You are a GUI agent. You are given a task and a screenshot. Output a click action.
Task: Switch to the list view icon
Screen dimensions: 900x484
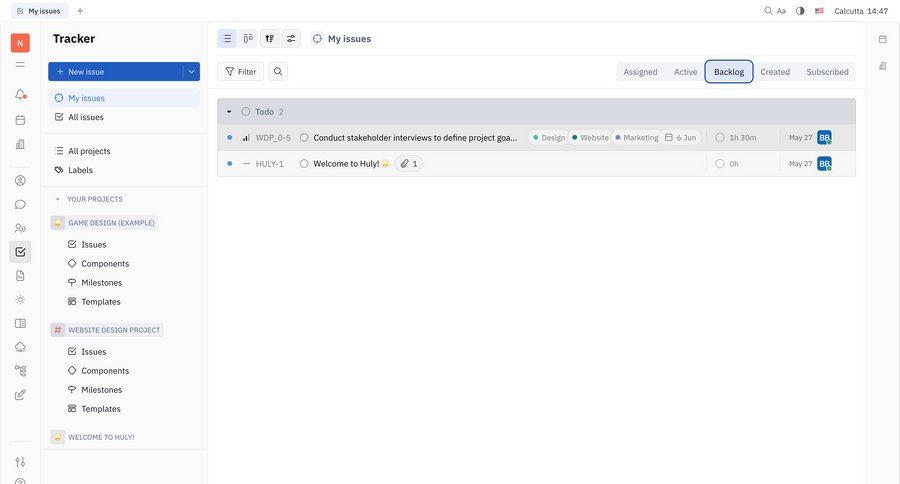[227, 39]
